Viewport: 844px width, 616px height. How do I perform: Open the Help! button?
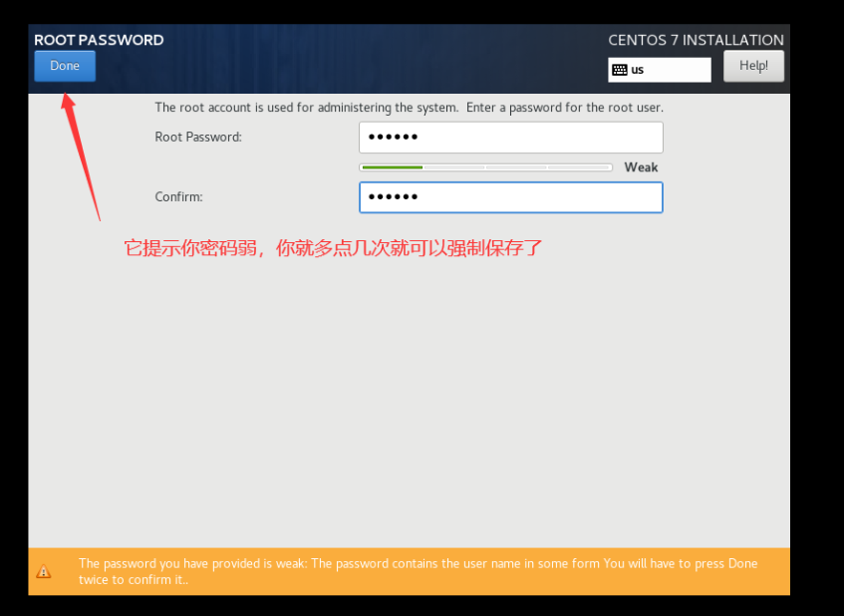[x=753, y=66]
